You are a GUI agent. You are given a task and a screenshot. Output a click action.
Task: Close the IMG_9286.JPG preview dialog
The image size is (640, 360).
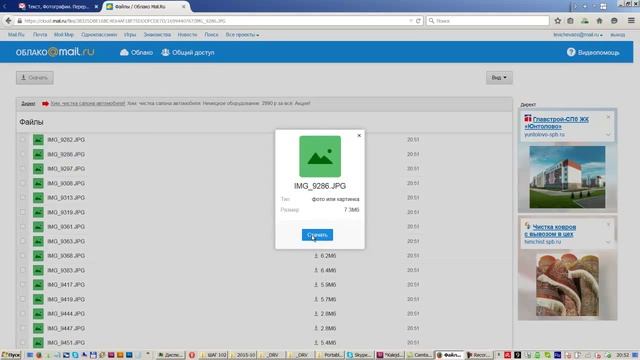coord(359,136)
